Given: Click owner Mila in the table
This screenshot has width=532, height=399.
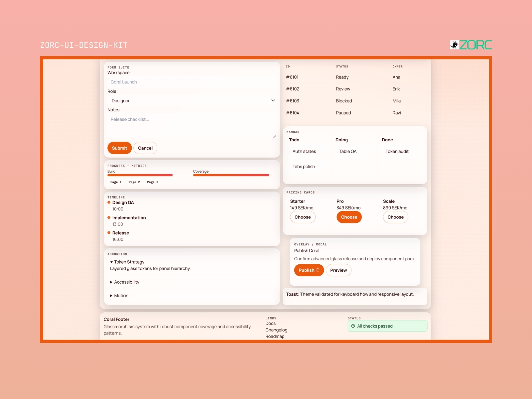Looking at the screenshot, I should point(396,101).
